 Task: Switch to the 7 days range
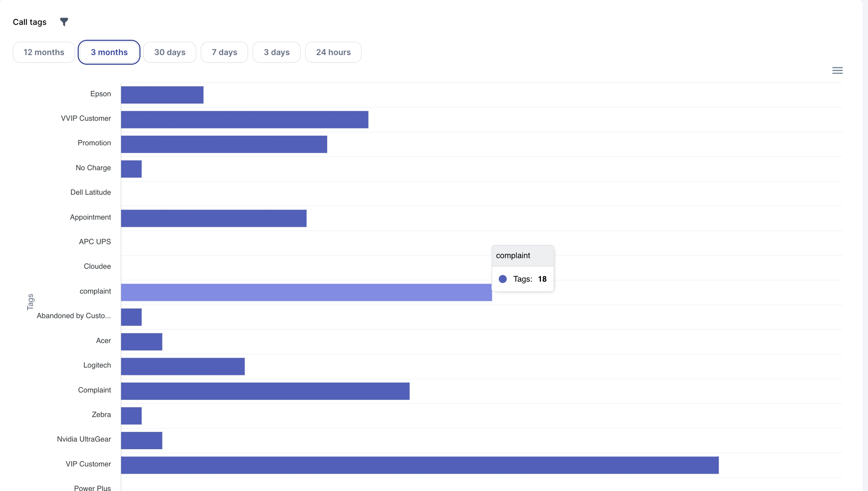point(224,52)
